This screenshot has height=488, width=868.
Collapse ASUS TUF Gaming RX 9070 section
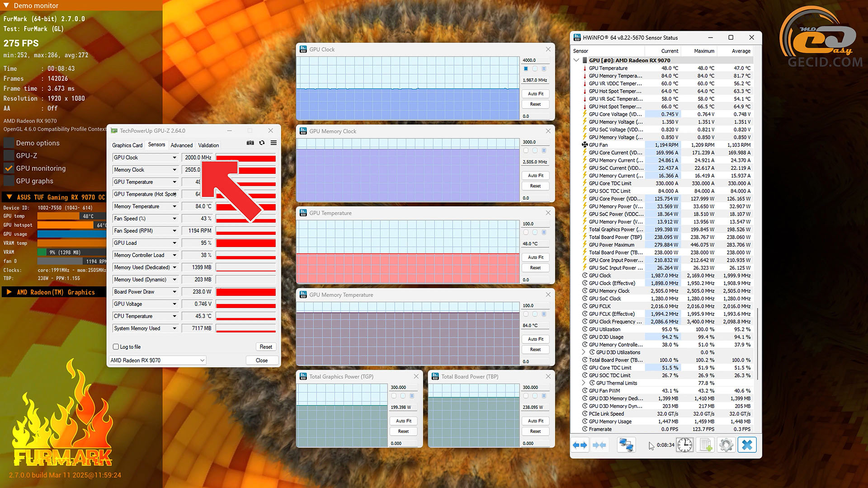coord(9,197)
